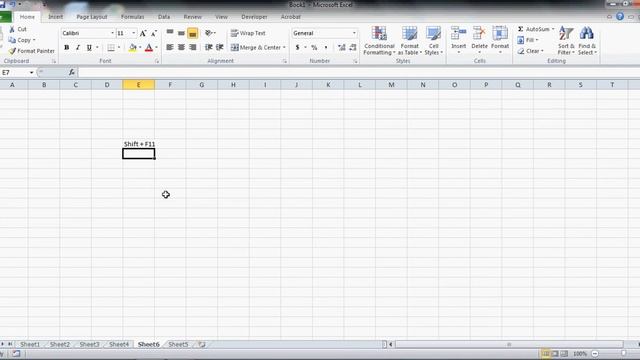640x360 pixels.
Task: Click the Delete cells icon
Action: click(479, 34)
